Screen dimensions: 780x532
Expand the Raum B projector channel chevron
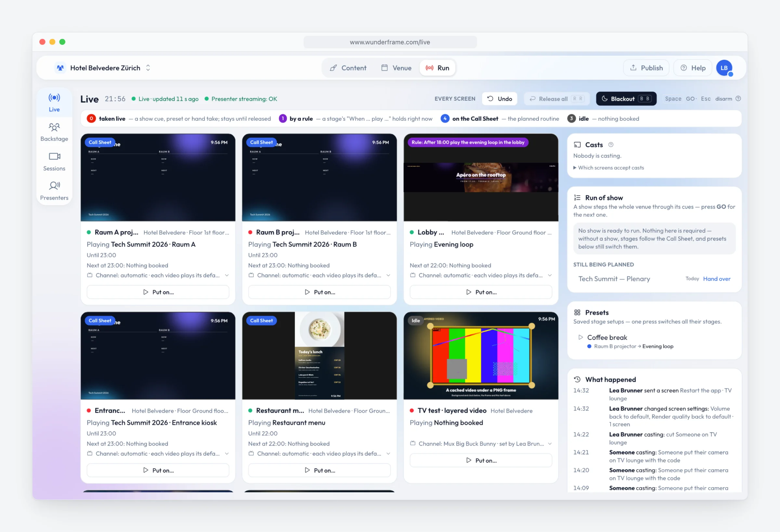pos(388,275)
